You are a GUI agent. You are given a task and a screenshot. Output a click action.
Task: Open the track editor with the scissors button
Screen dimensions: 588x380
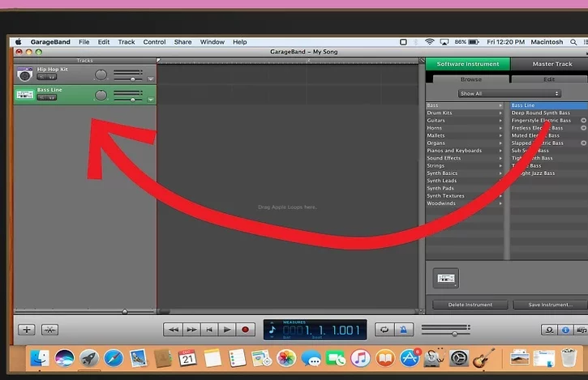pos(49,330)
